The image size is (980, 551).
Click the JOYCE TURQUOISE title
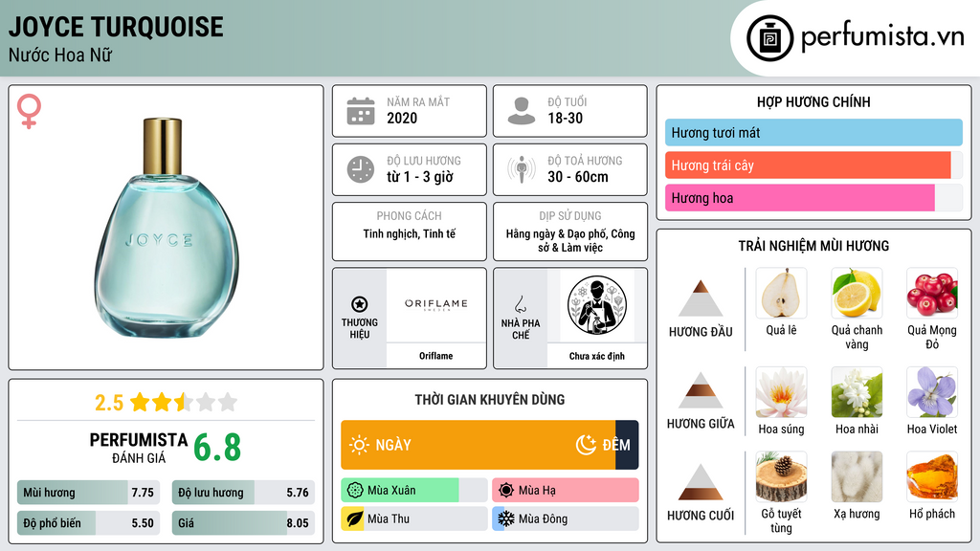tap(116, 27)
